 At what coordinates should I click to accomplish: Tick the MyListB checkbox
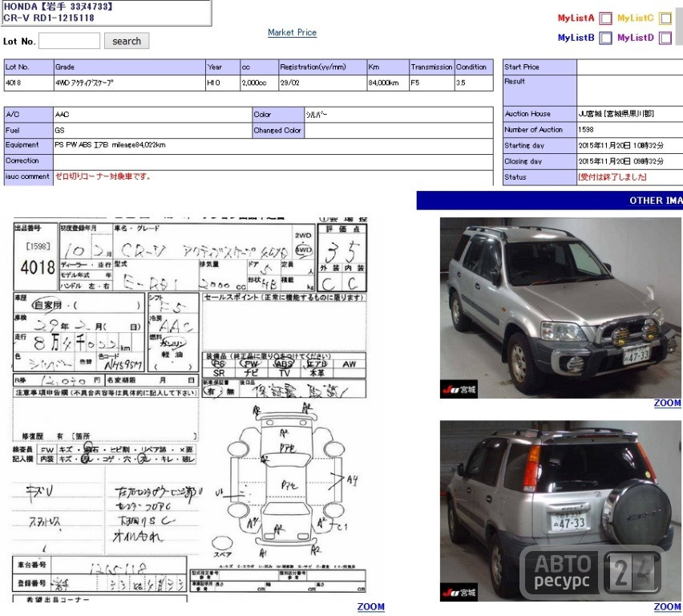[x=605, y=38]
